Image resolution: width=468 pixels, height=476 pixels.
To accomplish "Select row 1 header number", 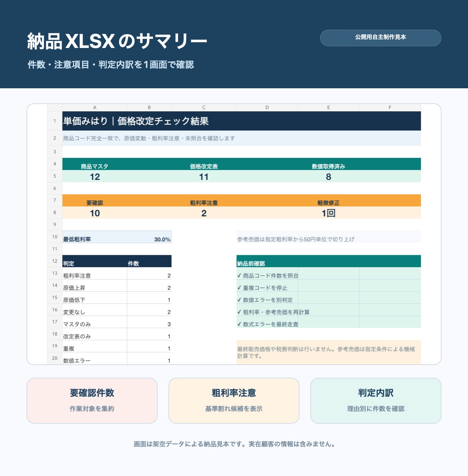I will pos(55,121).
